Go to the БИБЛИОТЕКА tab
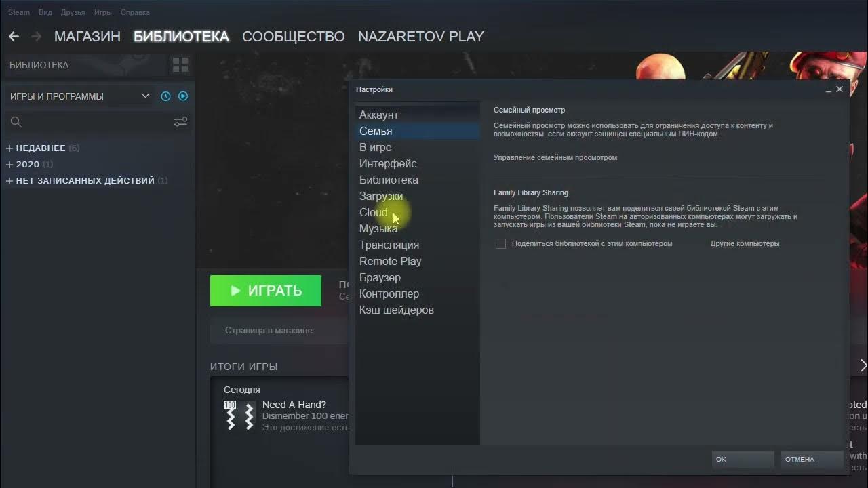Screen dimensions: 868x488 (x=181, y=37)
